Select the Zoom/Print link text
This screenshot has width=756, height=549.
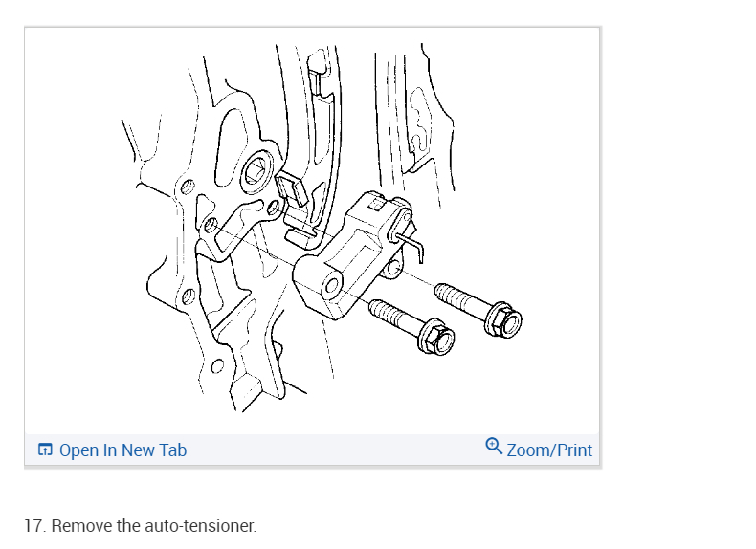click(x=549, y=450)
